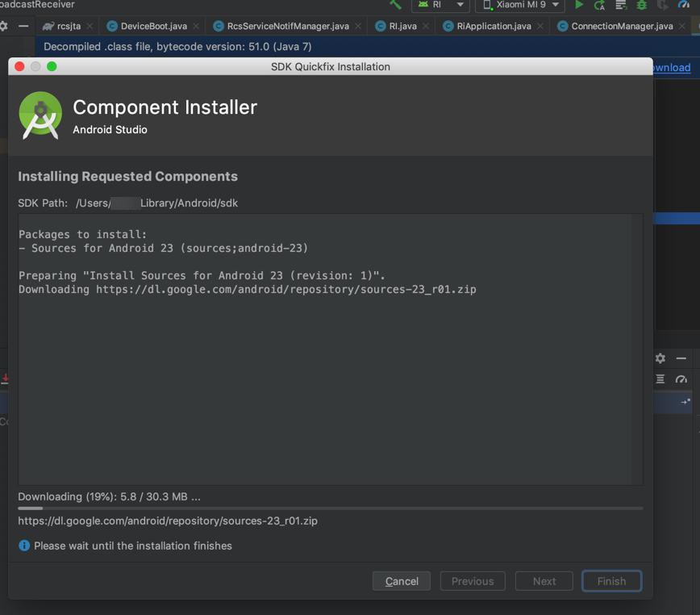Switch to the rcsjta tab
Image resolution: width=700 pixels, height=615 pixels.
click(69, 27)
